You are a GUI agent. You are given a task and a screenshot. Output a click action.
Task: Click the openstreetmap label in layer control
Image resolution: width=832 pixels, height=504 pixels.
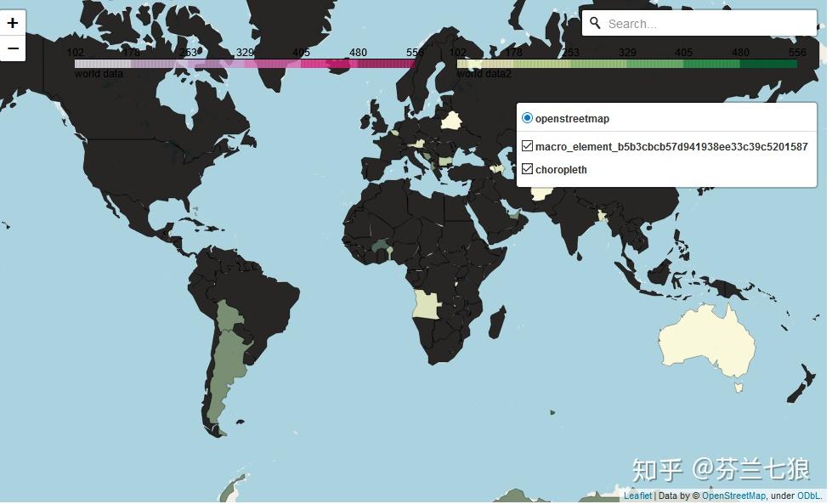572,118
